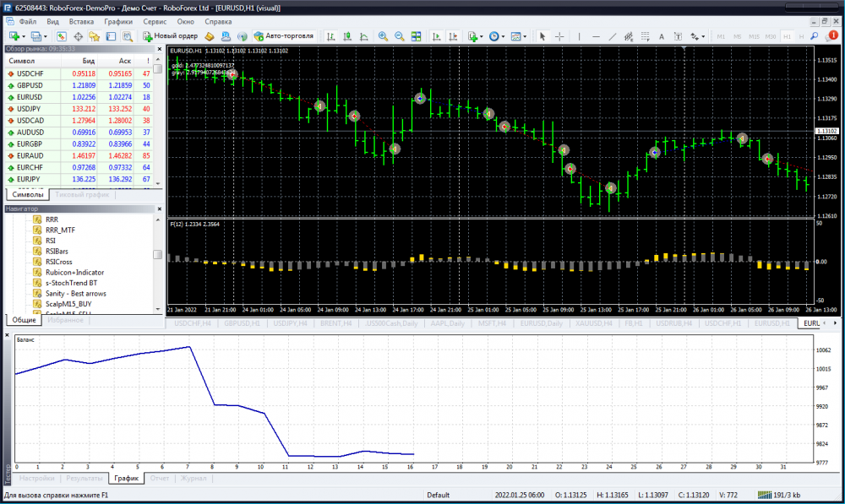845x504 pixels.
Task: Switch chart to line chart icon
Action: [364, 36]
